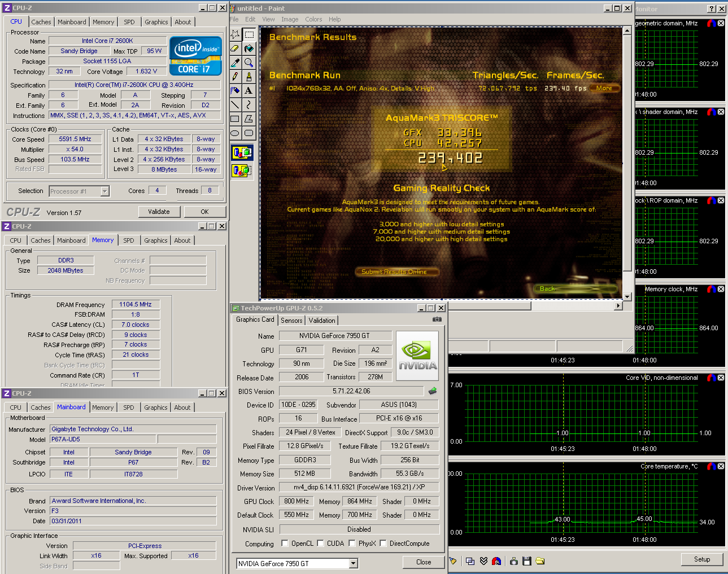Click Paint vertical scrollbar up arrow
The width and height of the screenshot is (728, 574).
pos(627,31)
